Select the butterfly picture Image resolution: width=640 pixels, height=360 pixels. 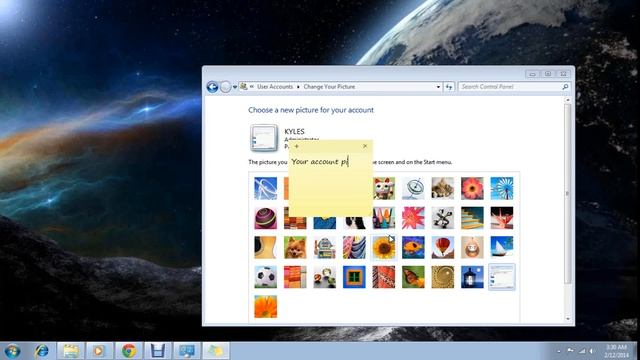pos(413,277)
